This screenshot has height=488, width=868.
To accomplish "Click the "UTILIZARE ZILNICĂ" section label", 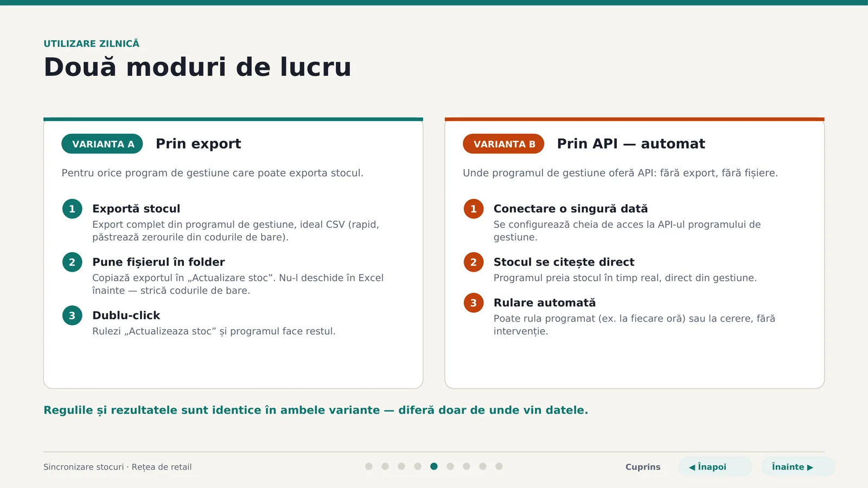I will tap(92, 43).
